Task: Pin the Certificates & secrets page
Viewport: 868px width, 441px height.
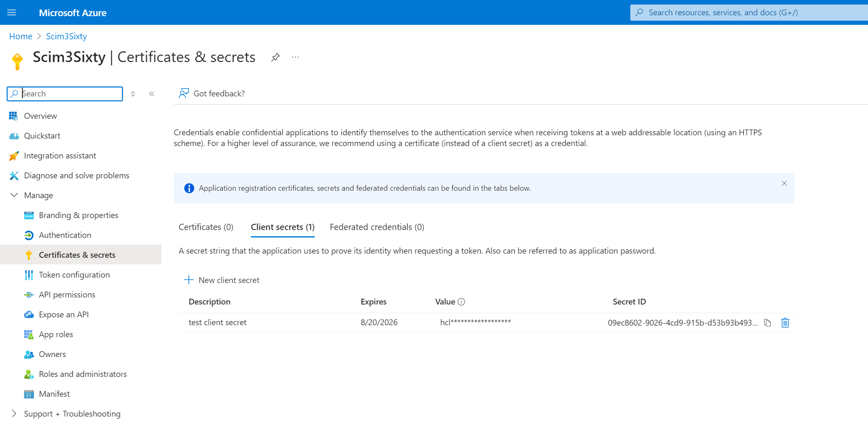Action: (x=275, y=57)
